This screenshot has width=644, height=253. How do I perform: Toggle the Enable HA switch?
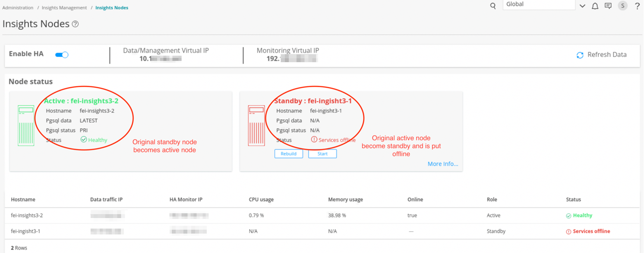pyautogui.click(x=62, y=55)
